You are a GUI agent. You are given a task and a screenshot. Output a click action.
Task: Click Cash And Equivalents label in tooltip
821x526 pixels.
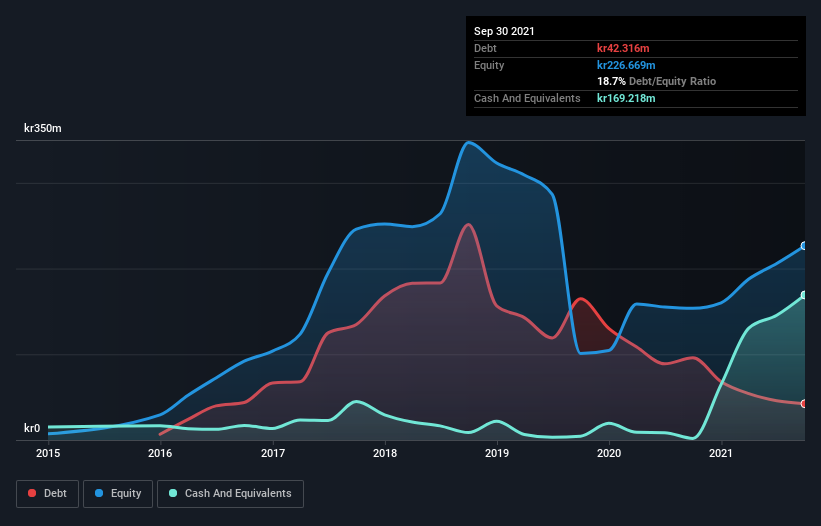pos(527,98)
